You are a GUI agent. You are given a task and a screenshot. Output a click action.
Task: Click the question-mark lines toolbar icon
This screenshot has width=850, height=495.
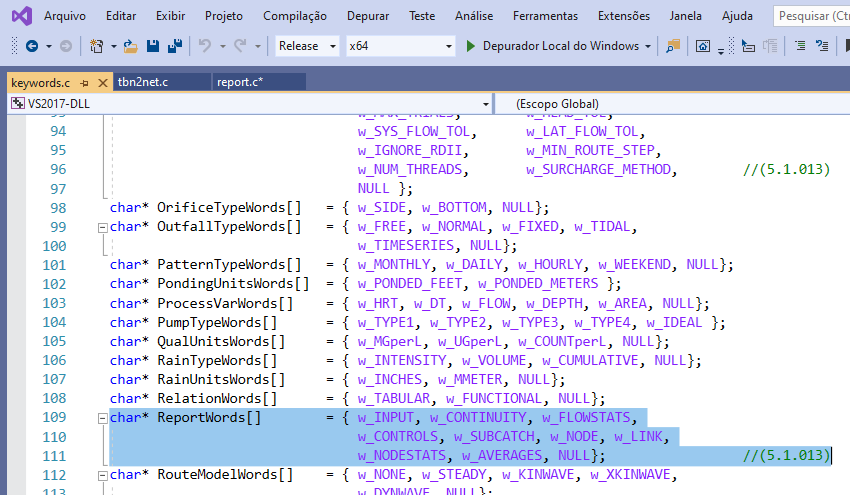click(x=822, y=46)
